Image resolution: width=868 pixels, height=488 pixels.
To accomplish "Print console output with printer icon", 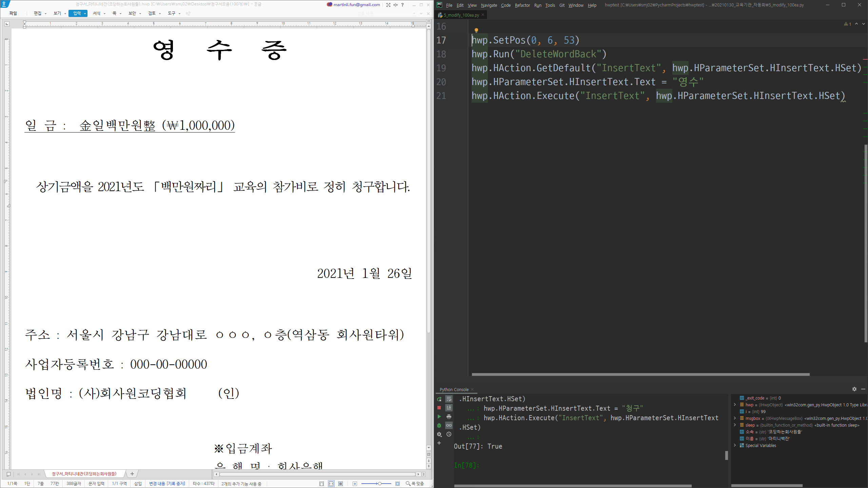I will pos(449,416).
